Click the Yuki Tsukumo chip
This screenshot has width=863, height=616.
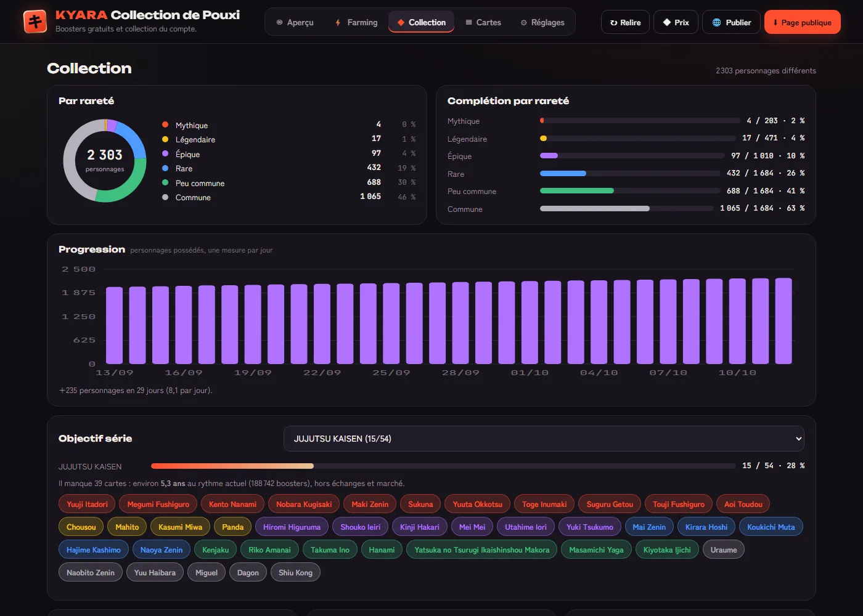pyautogui.click(x=590, y=527)
